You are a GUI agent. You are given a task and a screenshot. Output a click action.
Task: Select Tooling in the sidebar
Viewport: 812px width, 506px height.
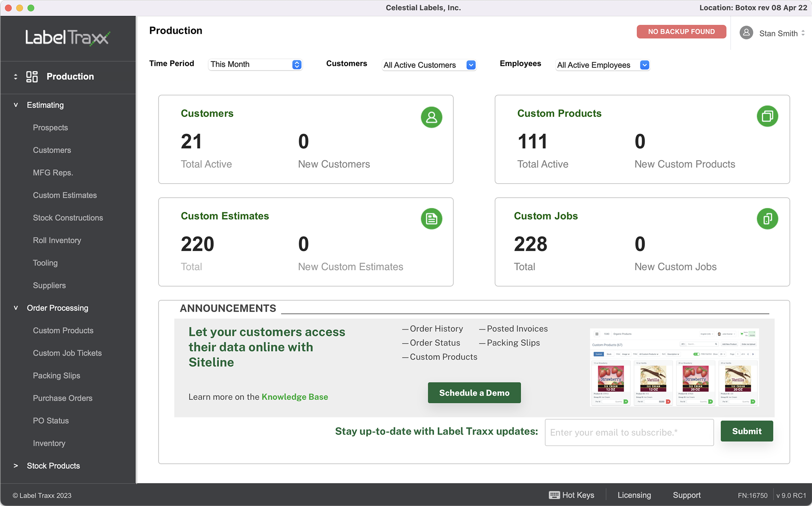pos(45,263)
